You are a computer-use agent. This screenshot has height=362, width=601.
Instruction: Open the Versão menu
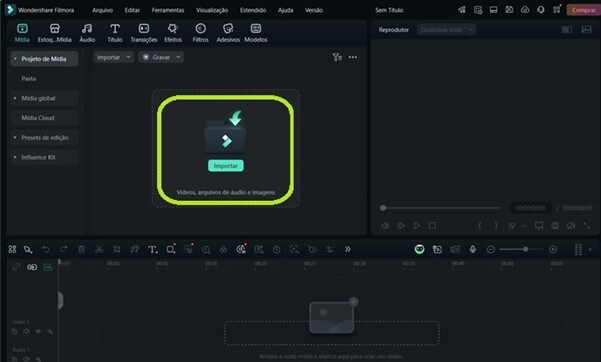click(x=314, y=10)
